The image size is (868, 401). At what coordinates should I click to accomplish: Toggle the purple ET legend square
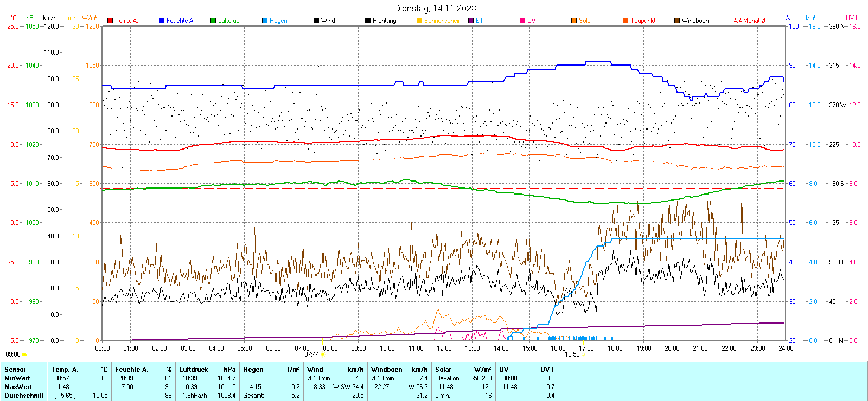[471, 21]
